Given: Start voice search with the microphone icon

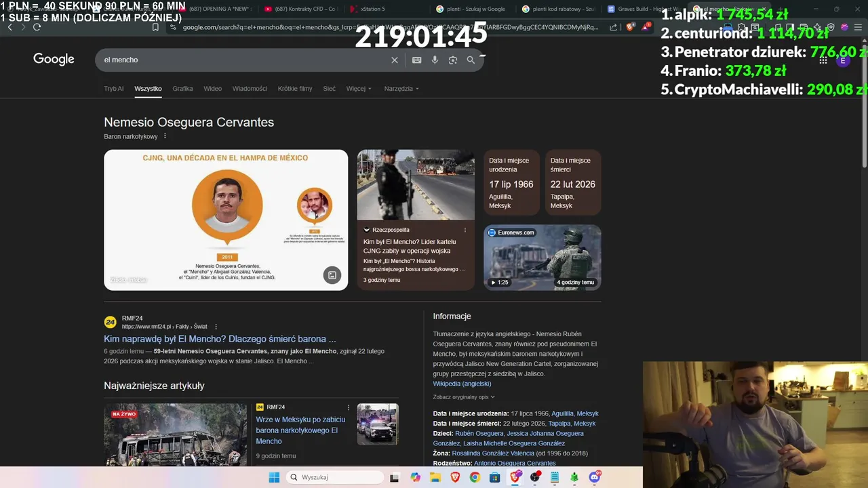Looking at the screenshot, I should pyautogui.click(x=435, y=60).
